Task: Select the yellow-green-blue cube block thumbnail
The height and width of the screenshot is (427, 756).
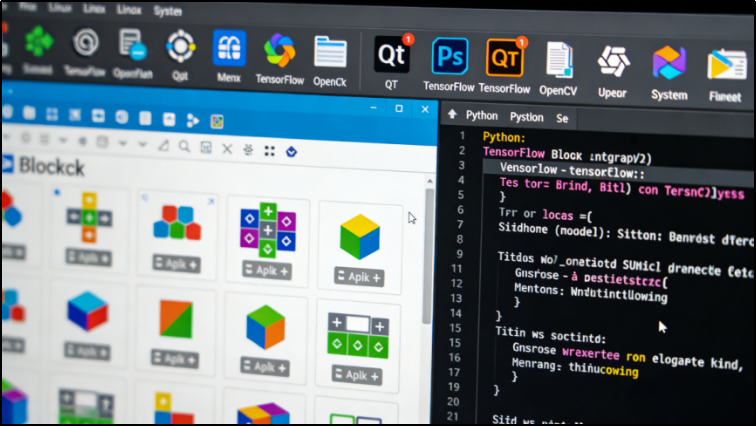Action: tap(360, 237)
